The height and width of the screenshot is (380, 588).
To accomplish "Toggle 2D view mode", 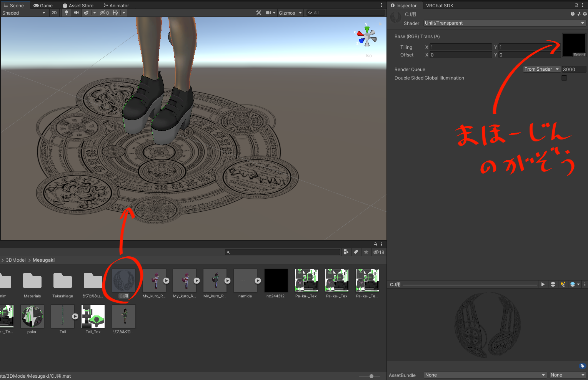I will (x=54, y=13).
